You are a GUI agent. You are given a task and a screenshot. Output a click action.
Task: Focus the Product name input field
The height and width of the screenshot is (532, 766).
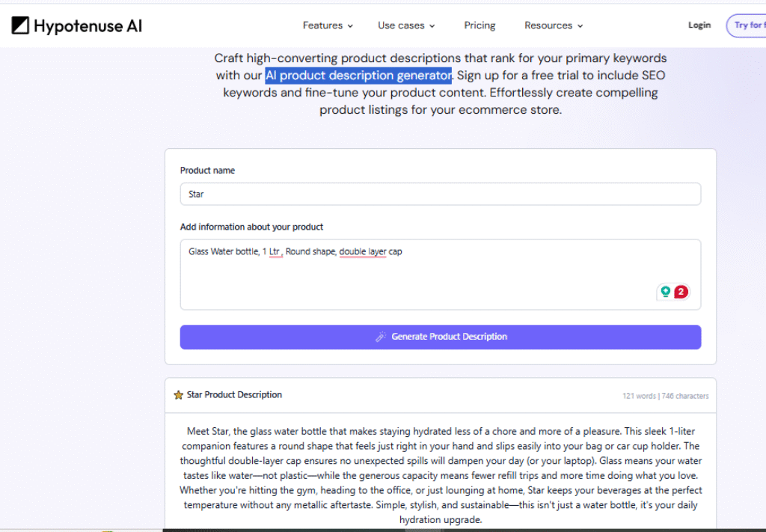[440, 194]
